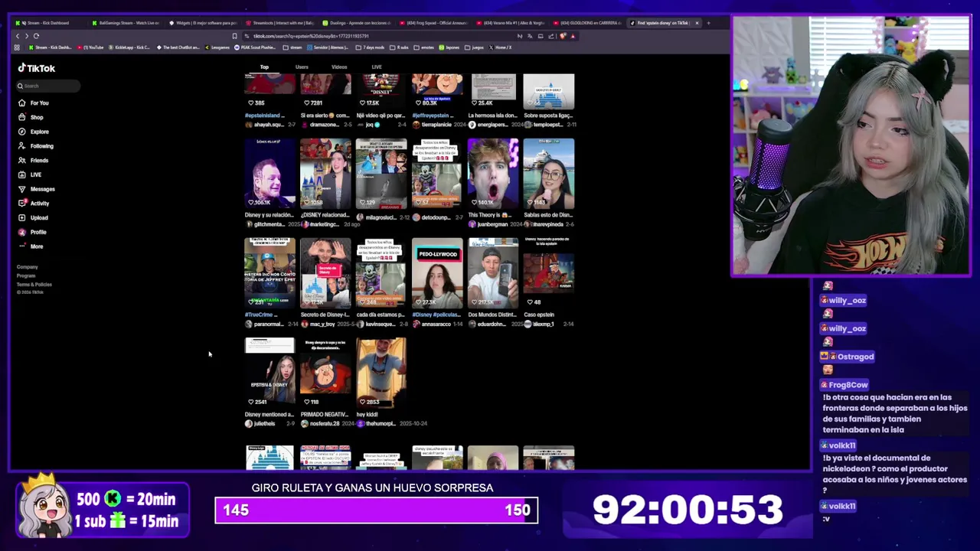Click the browser forward arrow
This screenshot has width=980, height=551.
click(x=27, y=36)
